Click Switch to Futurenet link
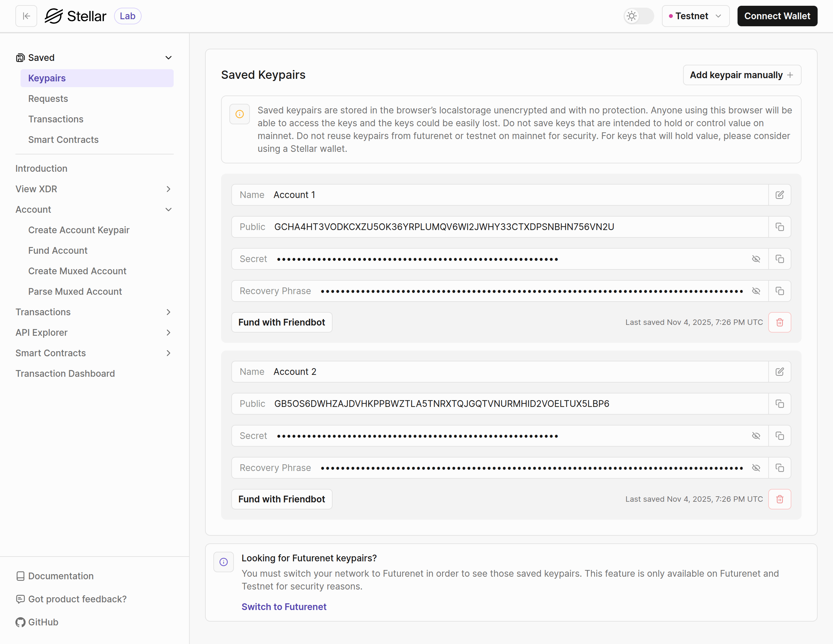Viewport: 833px width, 644px height. 284,607
